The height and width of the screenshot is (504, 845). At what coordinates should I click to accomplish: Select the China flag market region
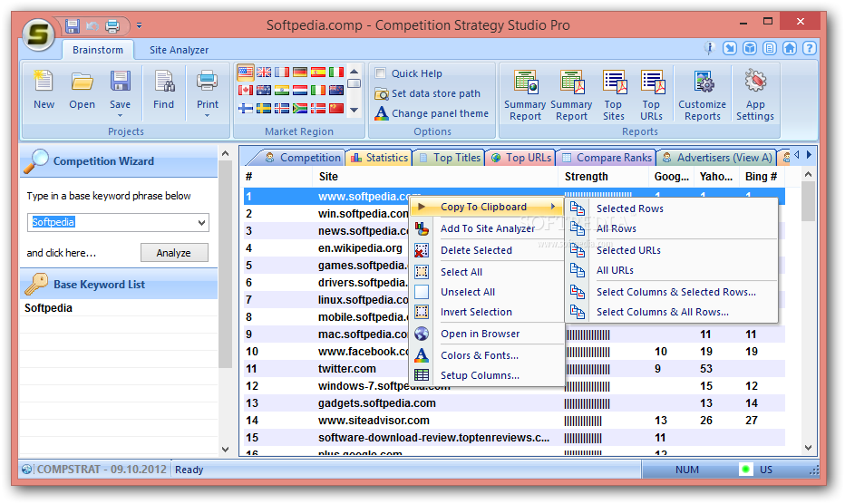pos(336,109)
